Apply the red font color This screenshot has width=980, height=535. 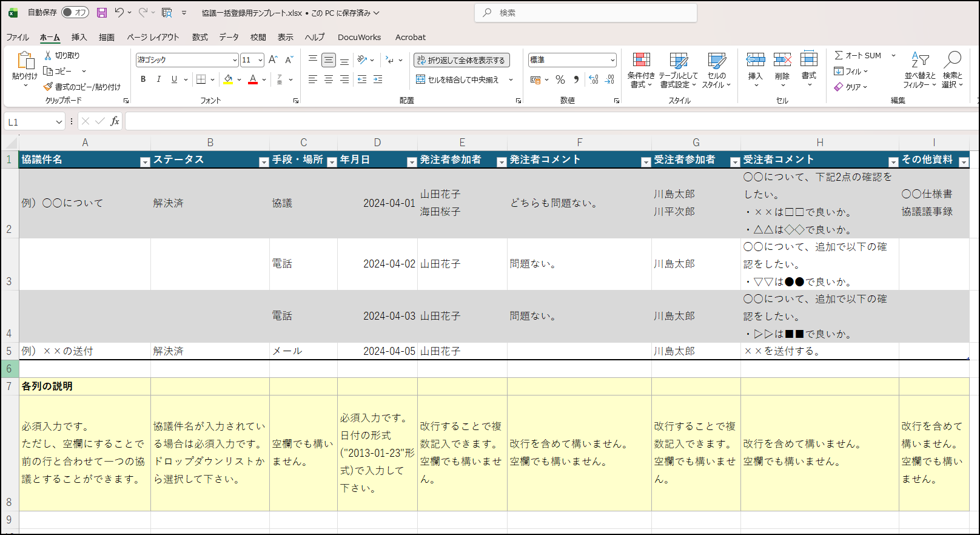pyautogui.click(x=253, y=79)
